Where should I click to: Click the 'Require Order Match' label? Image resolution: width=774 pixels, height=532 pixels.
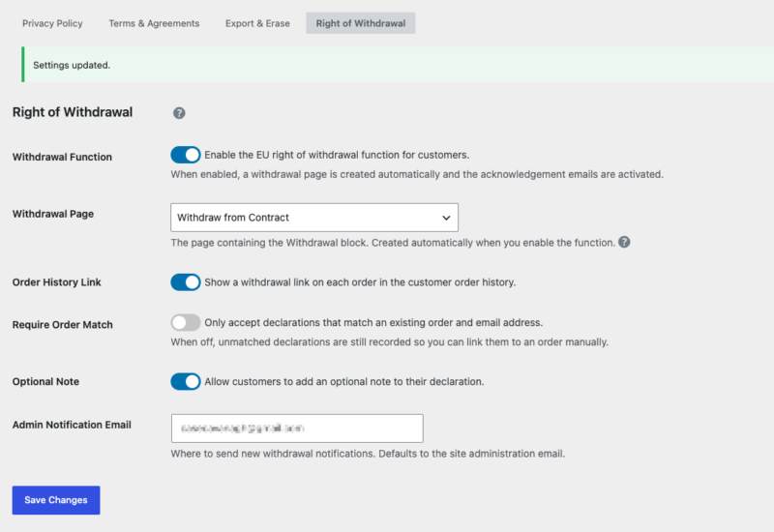tap(63, 325)
